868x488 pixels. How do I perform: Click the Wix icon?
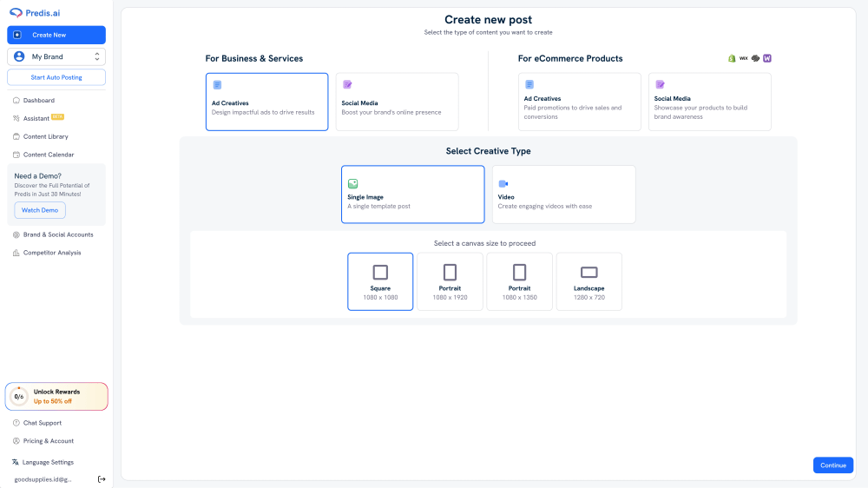click(x=744, y=58)
